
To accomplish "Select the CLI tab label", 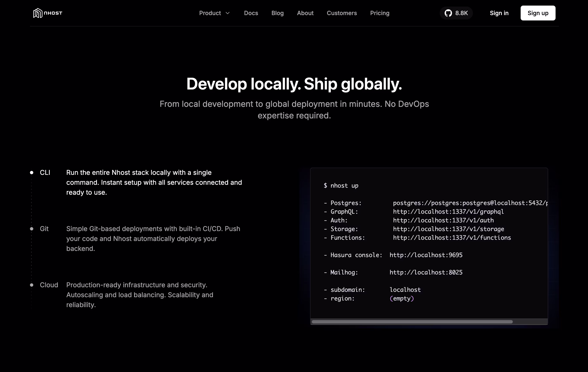I will tap(45, 172).
